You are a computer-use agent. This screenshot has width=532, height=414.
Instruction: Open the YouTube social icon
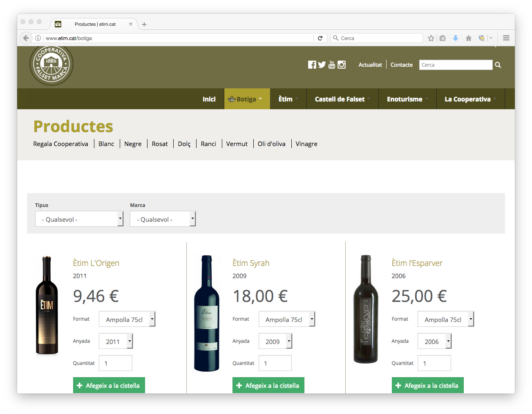pos(332,65)
